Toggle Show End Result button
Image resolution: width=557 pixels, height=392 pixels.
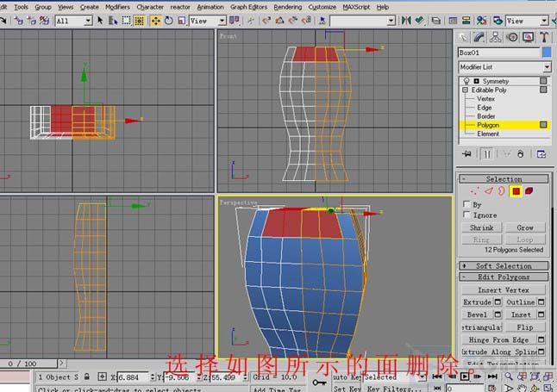[487, 154]
